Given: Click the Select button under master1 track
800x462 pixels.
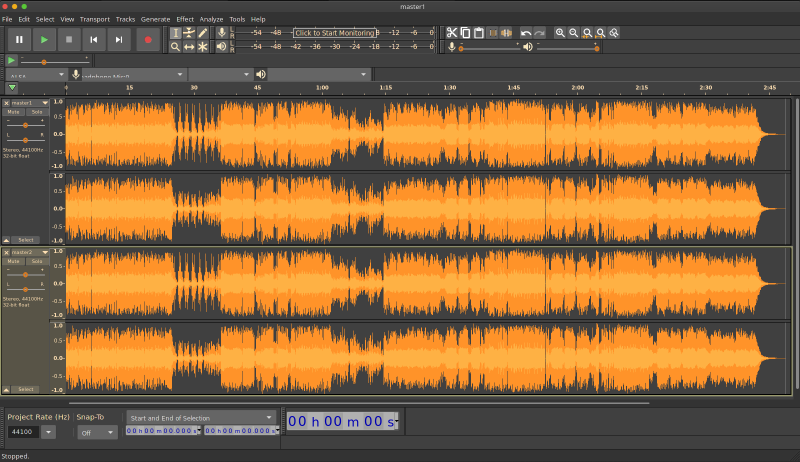Looking at the screenshot, I should (25, 240).
